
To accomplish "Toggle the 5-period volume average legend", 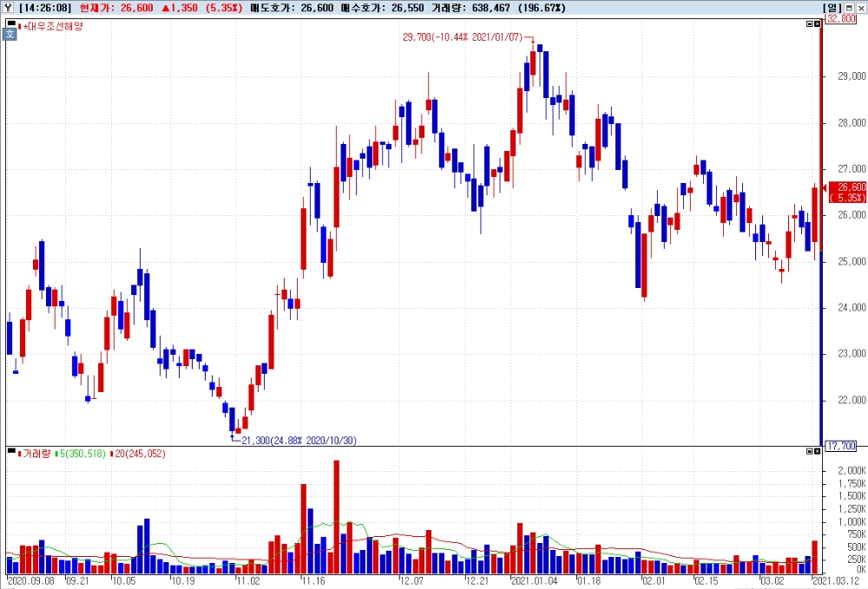I will (x=82, y=454).
